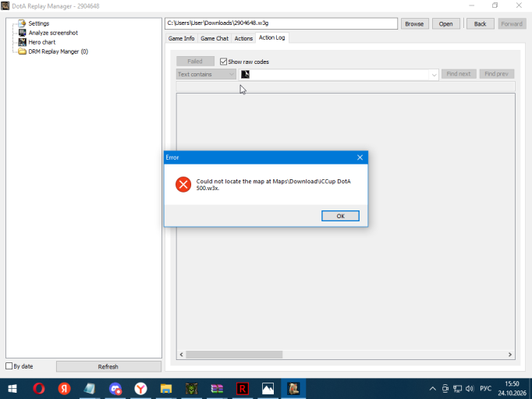Switch to the Actions tab

click(x=243, y=38)
